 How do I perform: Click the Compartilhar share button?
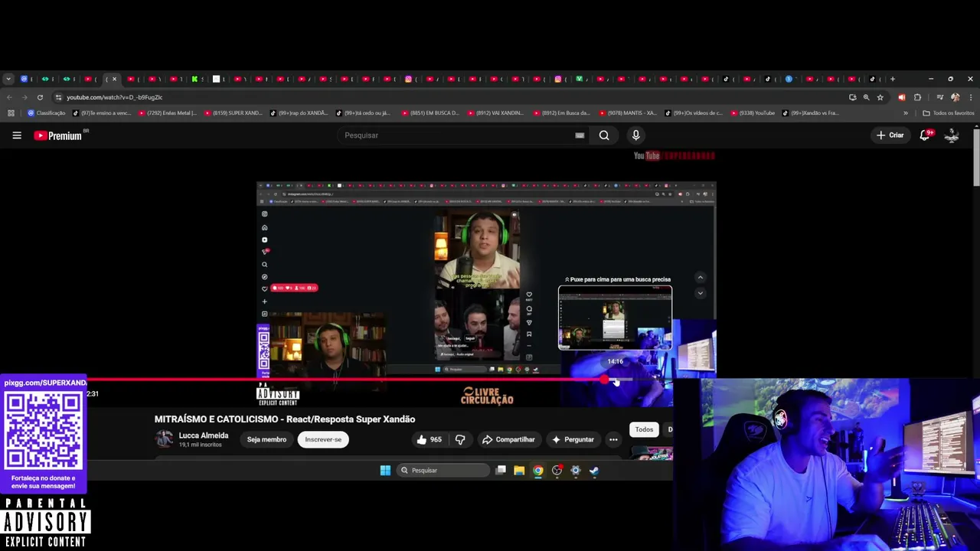click(508, 439)
